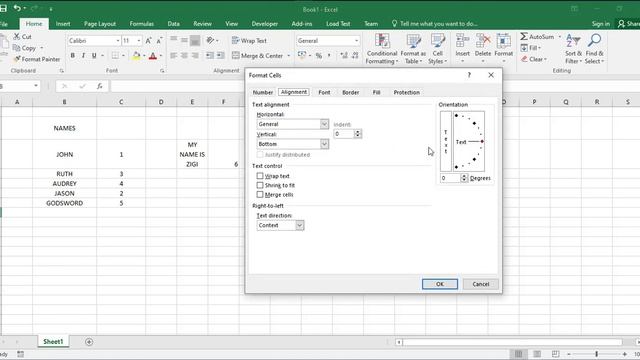Open the Horizontal alignment dropdown
Screen dimensions: 640x360
[324, 124]
